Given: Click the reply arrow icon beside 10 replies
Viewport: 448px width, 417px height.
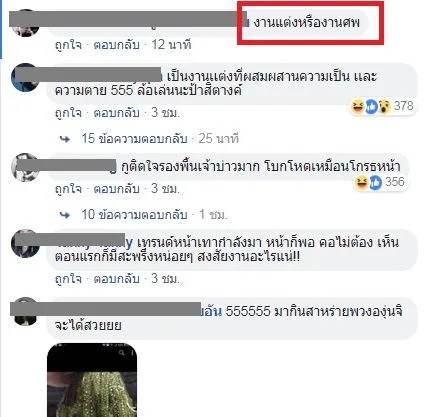Looking at the screenshot, I should [x=65, y=215].
